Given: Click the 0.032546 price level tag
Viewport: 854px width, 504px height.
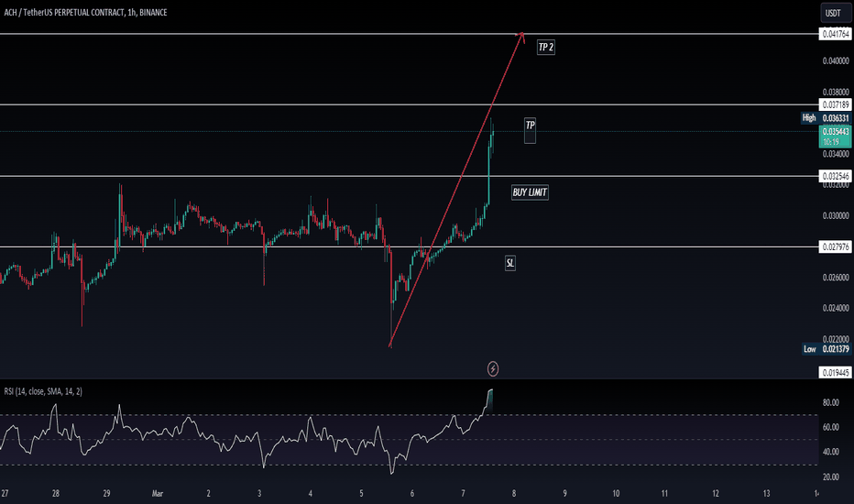Looking at the screenshot, I should pyautogui.click(x=836, y=176).
